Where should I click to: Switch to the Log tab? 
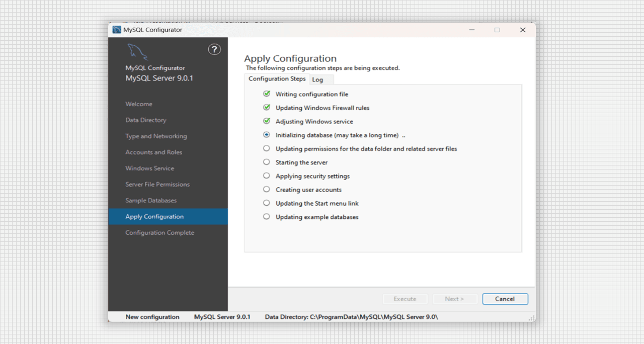pyautogui.click(x=317, y=79)
